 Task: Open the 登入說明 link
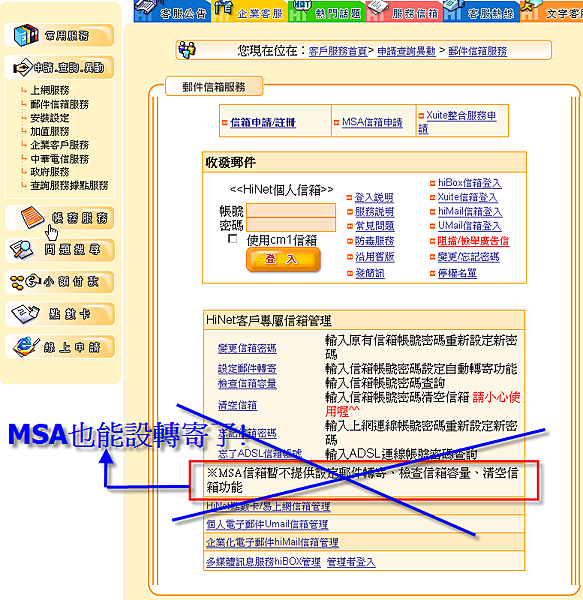[374, 197]
